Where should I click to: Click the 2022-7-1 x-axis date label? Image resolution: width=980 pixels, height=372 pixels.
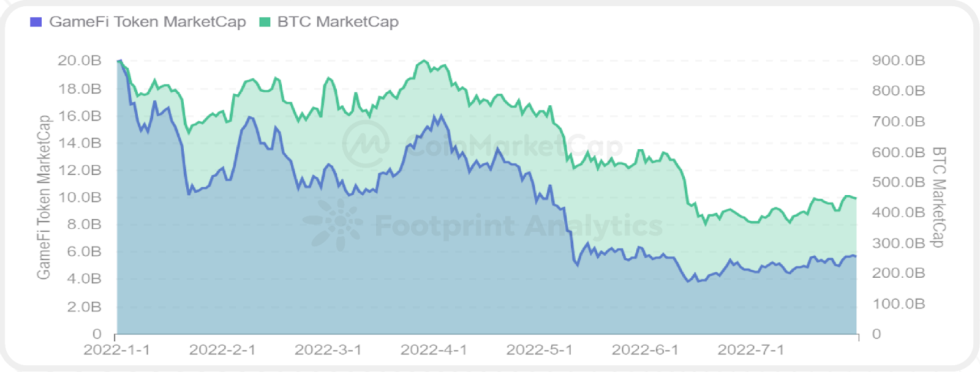coord(750,350)
